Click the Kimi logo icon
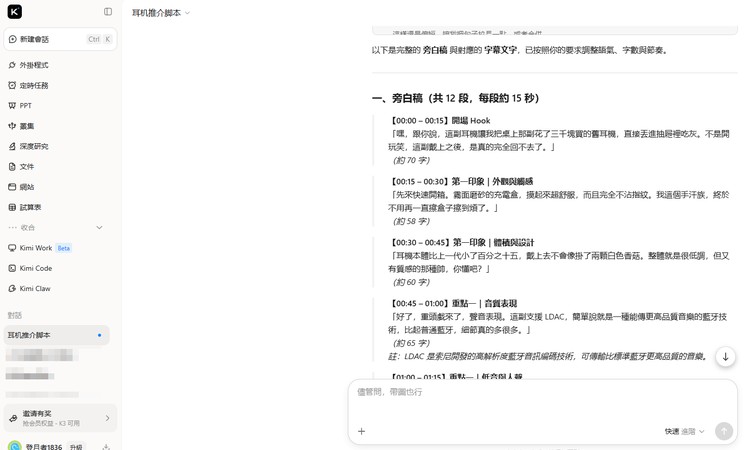The height and width of the screenshot is (450, 747). [x=15, y=11]
